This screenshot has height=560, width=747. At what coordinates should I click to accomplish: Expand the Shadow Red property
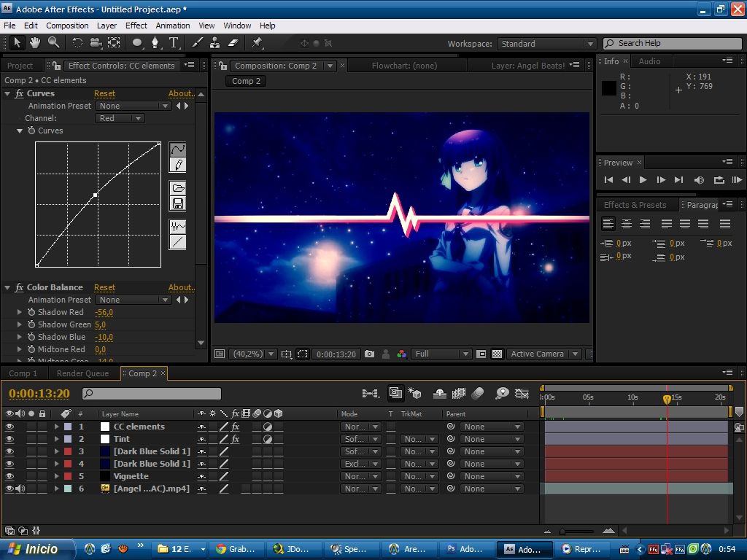[20, 312]
